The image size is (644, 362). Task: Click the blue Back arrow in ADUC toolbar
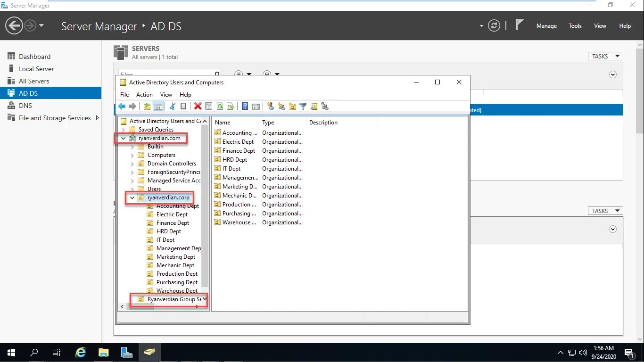pos(122,107)
